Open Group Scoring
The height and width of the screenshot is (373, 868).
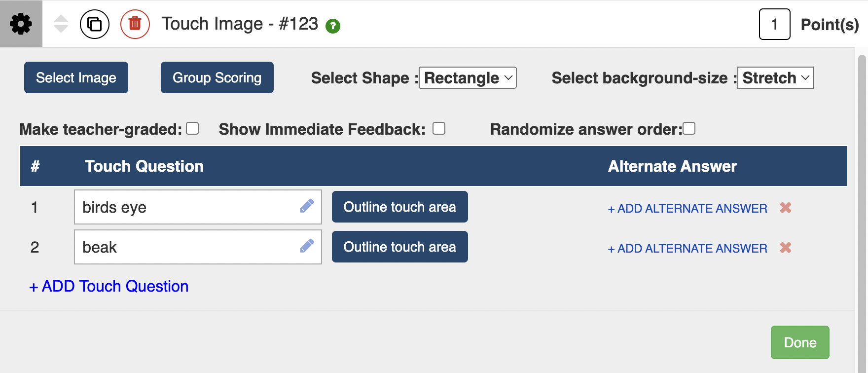[217, 77]
